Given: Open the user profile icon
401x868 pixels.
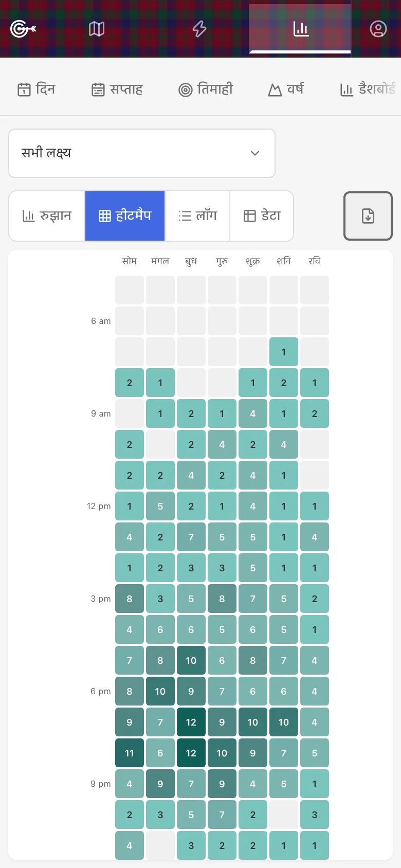Looking at the screenshot, I should (x=378, y=29).
